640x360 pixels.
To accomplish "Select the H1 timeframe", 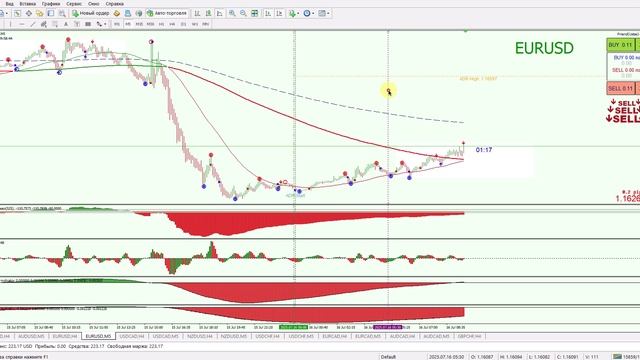I will 161,24.
